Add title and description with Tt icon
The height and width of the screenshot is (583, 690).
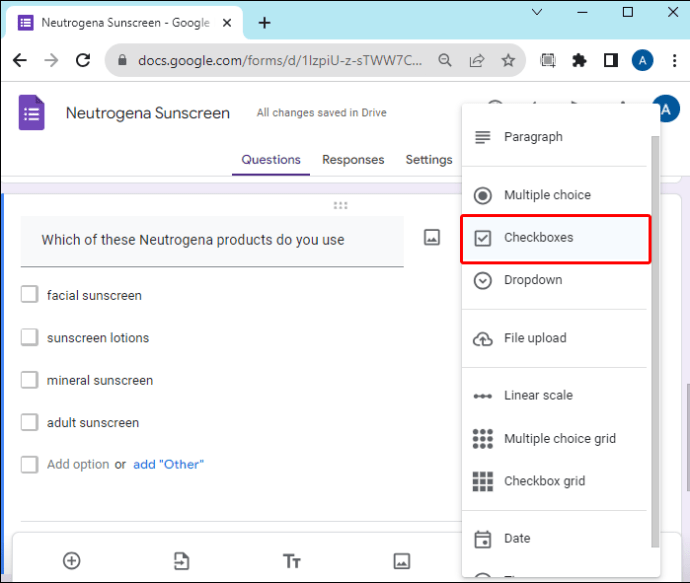point(291,561)
